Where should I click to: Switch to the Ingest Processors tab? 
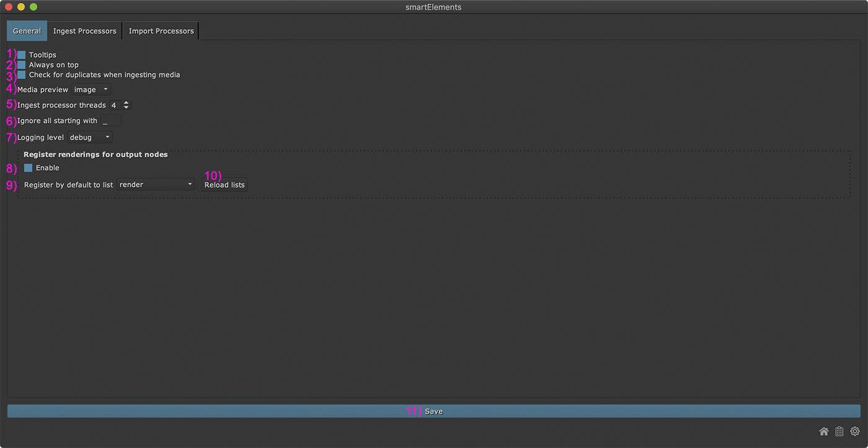tap(84, 31)
